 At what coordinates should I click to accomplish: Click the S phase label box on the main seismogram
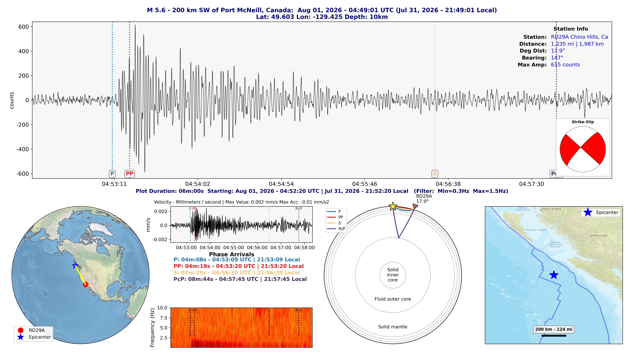click(435, 174)
